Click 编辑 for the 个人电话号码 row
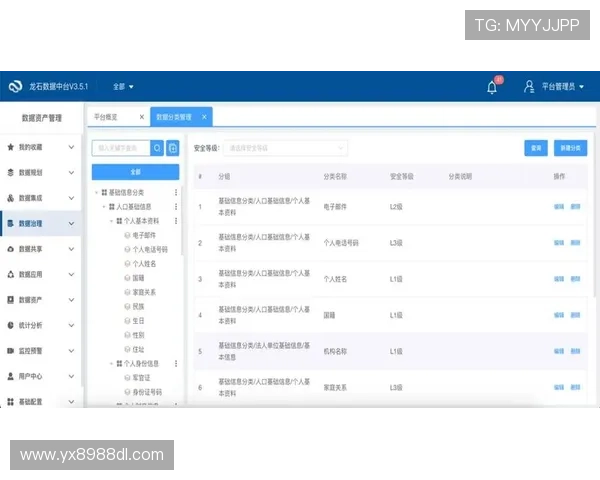 tap(559, 243)
